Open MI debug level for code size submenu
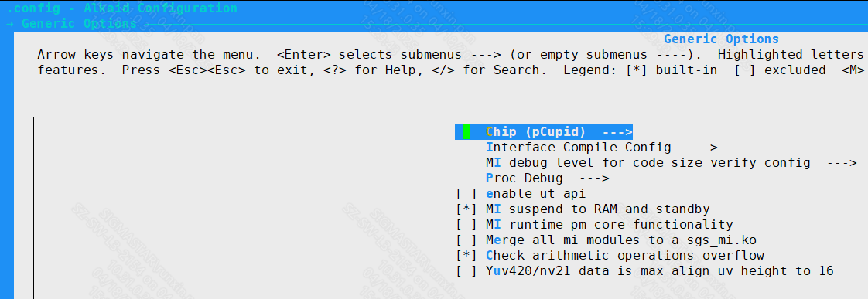868x299 pixels. [x=671, y=163]
